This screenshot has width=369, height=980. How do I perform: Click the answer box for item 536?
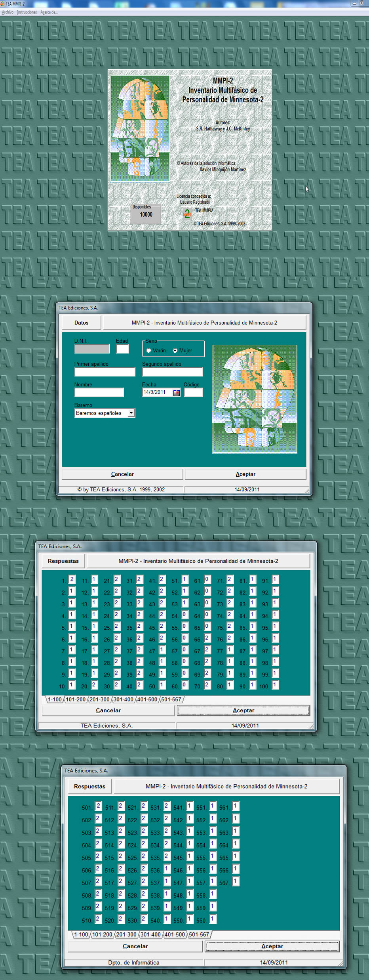(167, 869)
